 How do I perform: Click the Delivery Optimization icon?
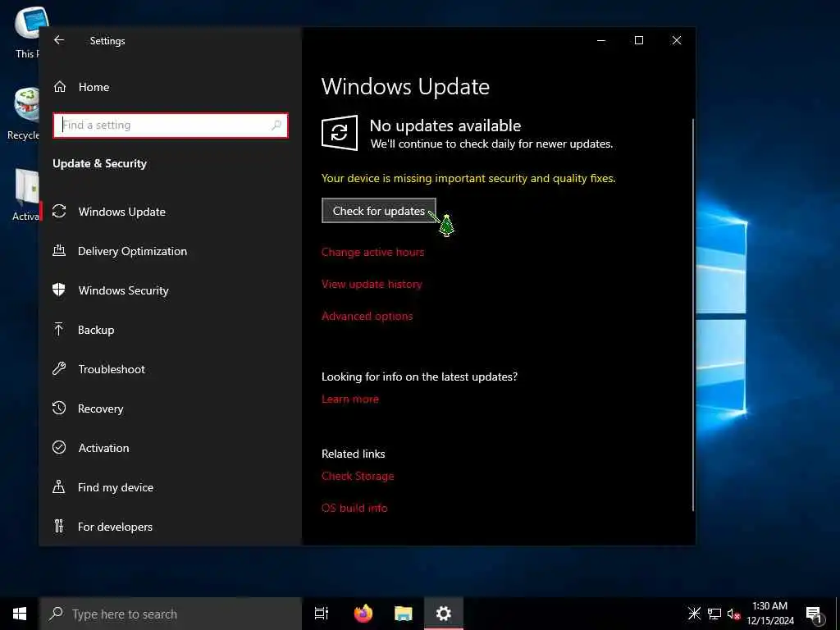click(59, 250)
